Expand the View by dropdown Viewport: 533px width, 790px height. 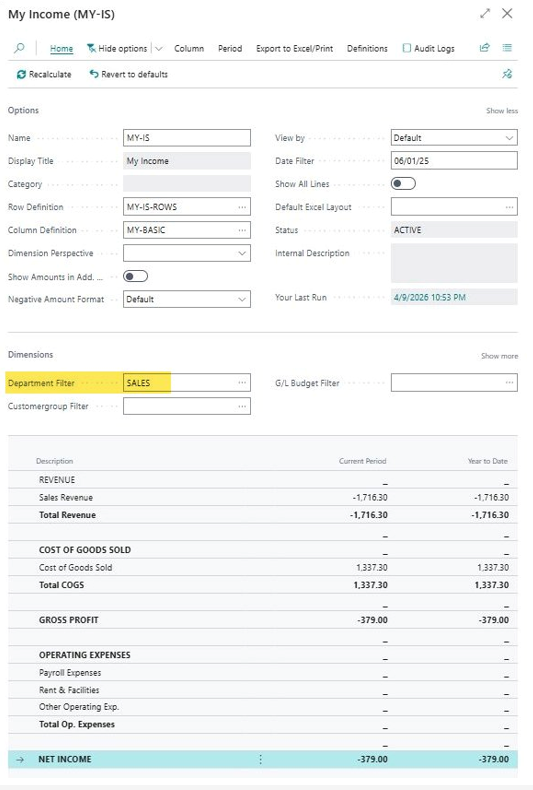pos(509,138)
